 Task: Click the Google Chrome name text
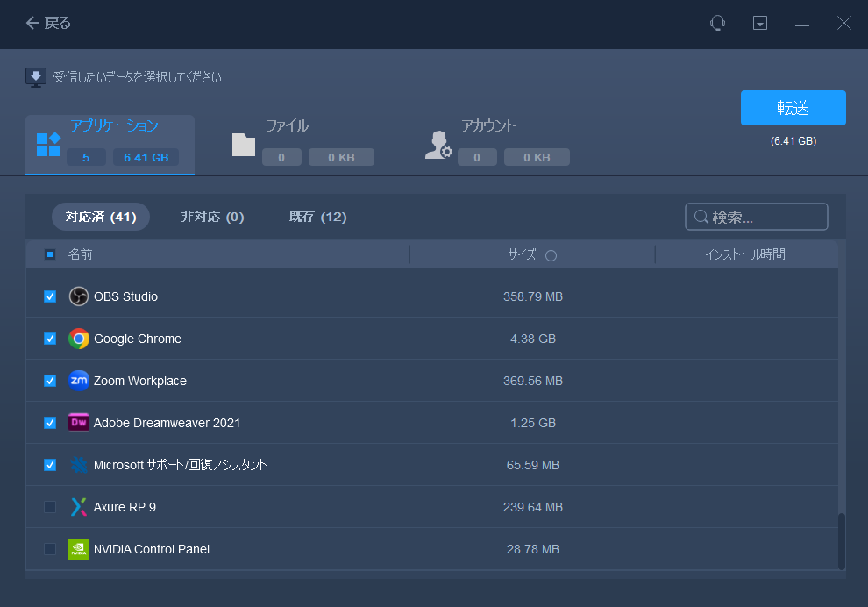point(138,339)
